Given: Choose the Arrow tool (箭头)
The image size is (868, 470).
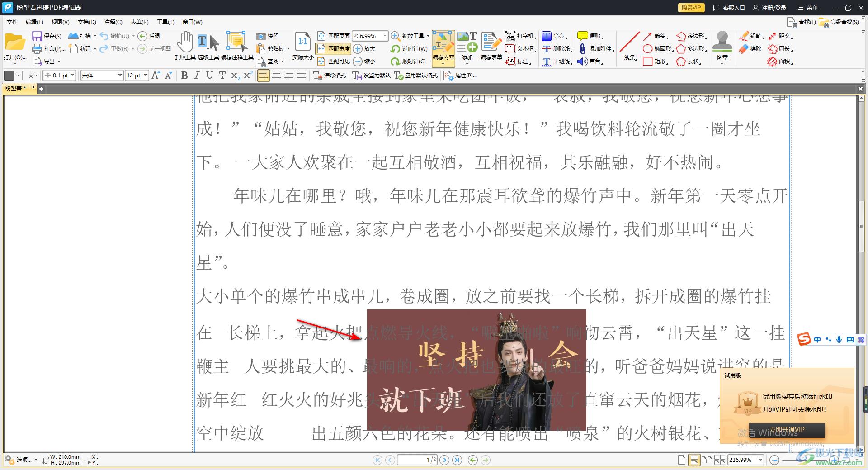Looking at the screenshot, I should (x=656, y=36).
